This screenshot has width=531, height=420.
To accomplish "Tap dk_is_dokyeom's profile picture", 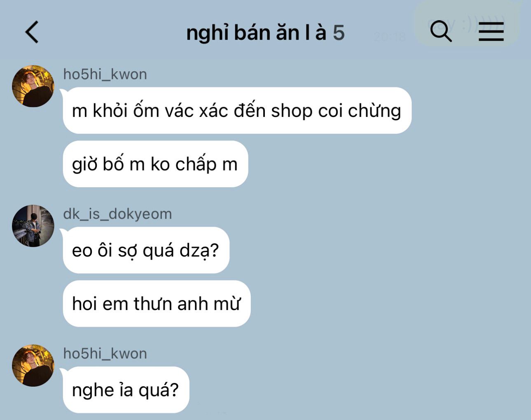I will pos(33,226).
